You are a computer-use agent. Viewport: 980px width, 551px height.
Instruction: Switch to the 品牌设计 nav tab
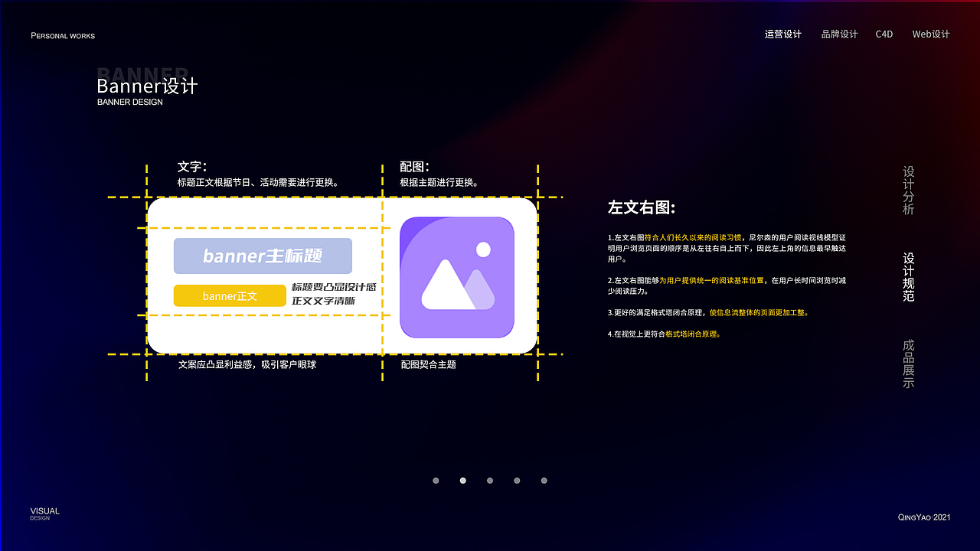tap(839, 34)
